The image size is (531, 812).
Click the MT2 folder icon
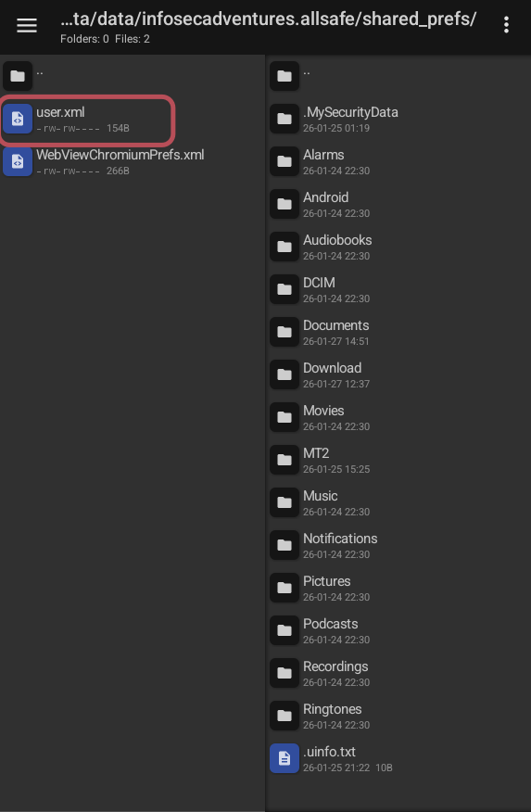284,460
